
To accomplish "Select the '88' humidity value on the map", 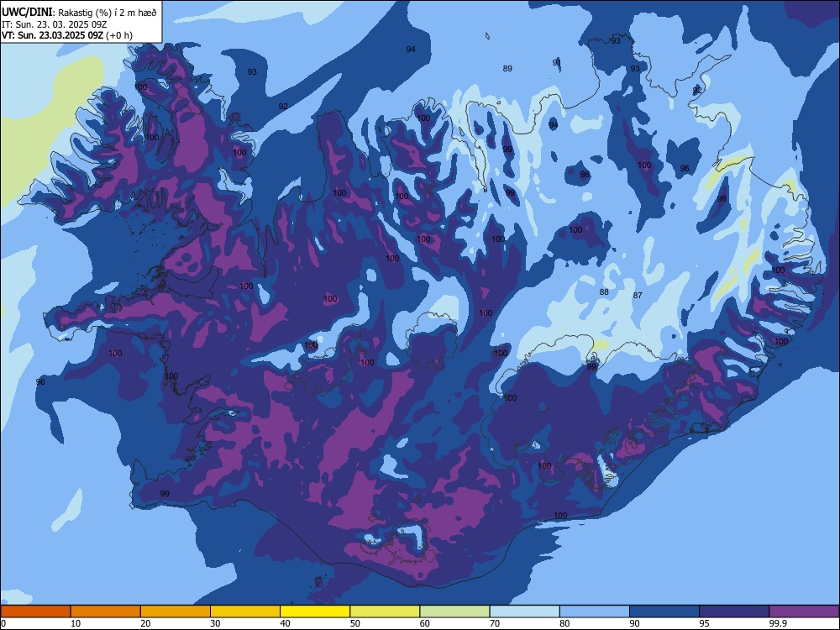I will 604,292.
